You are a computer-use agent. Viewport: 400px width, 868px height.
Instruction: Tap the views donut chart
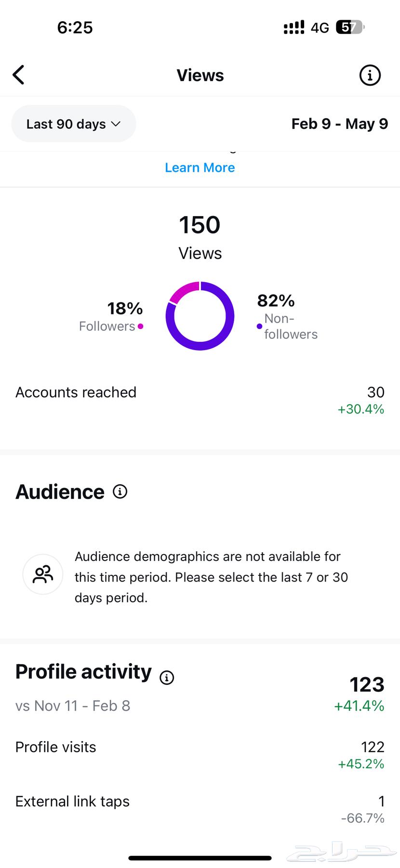(200, 316)
